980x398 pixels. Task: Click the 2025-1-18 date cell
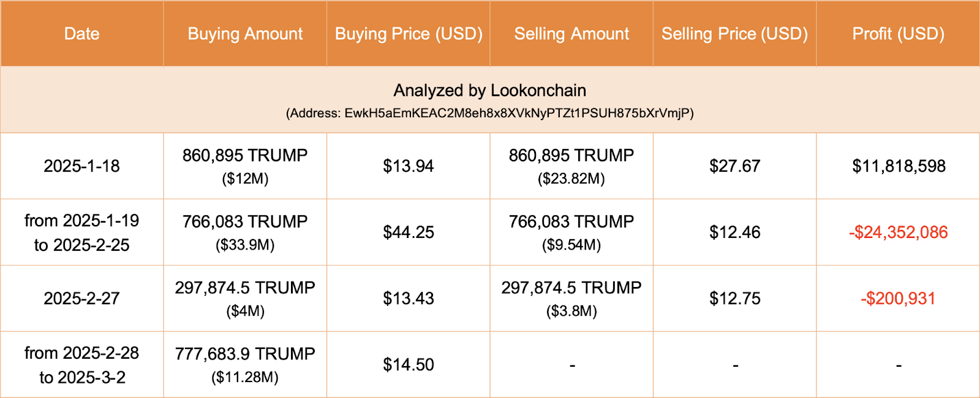coord(81,166)
